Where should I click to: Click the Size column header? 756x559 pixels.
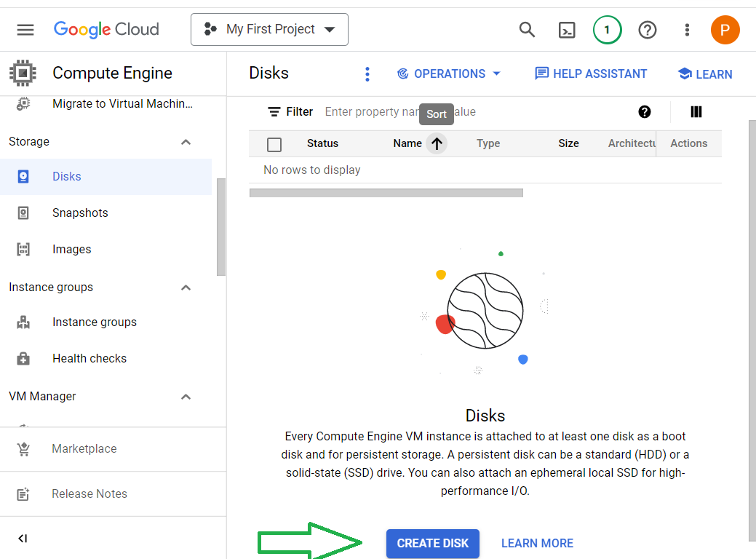click(x=568, y=143)
